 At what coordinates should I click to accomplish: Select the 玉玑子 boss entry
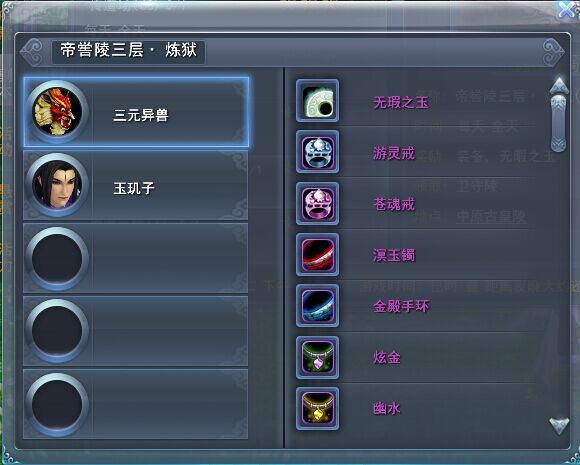136,185
